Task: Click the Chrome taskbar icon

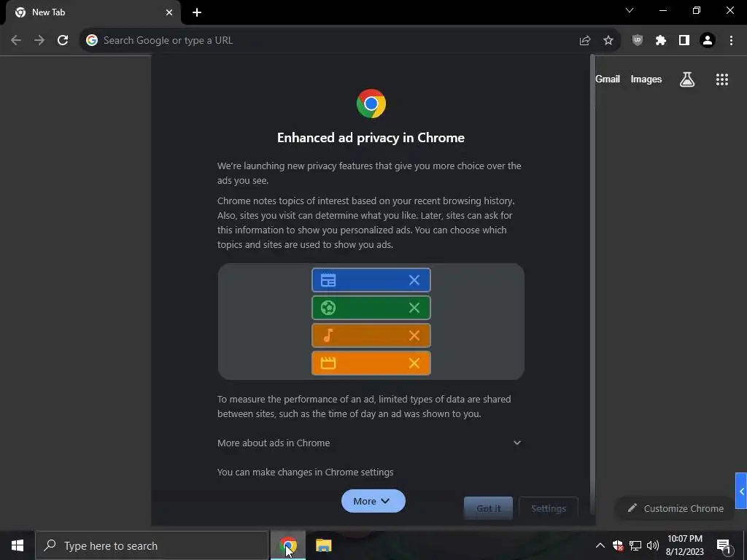Action: pyautogui.click(x=287, y=545)
